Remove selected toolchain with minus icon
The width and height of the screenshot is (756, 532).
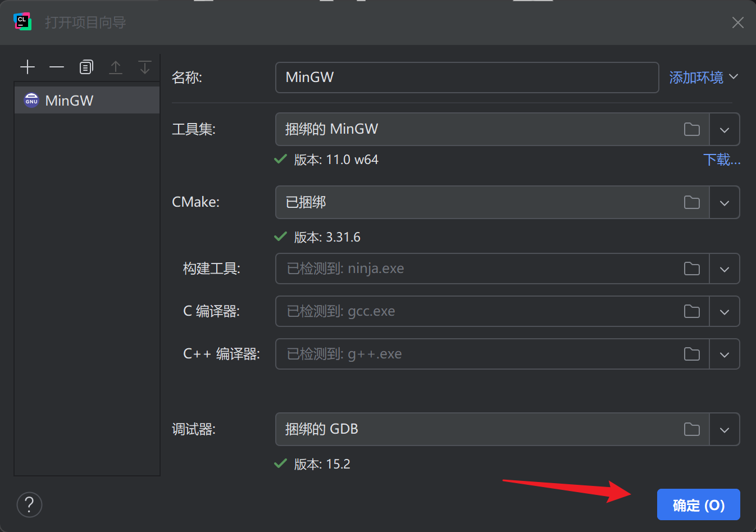click(57, 67)
